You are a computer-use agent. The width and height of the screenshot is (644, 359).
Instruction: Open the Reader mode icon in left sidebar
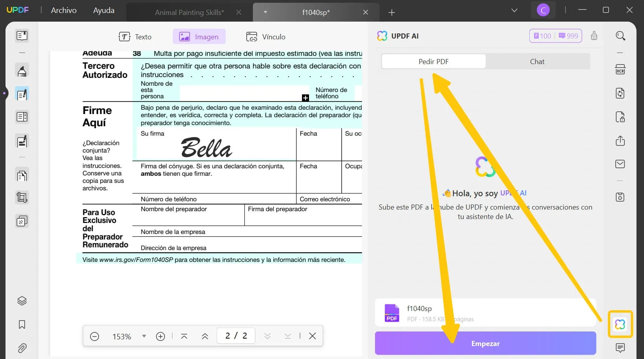click(x=22, y=36)
